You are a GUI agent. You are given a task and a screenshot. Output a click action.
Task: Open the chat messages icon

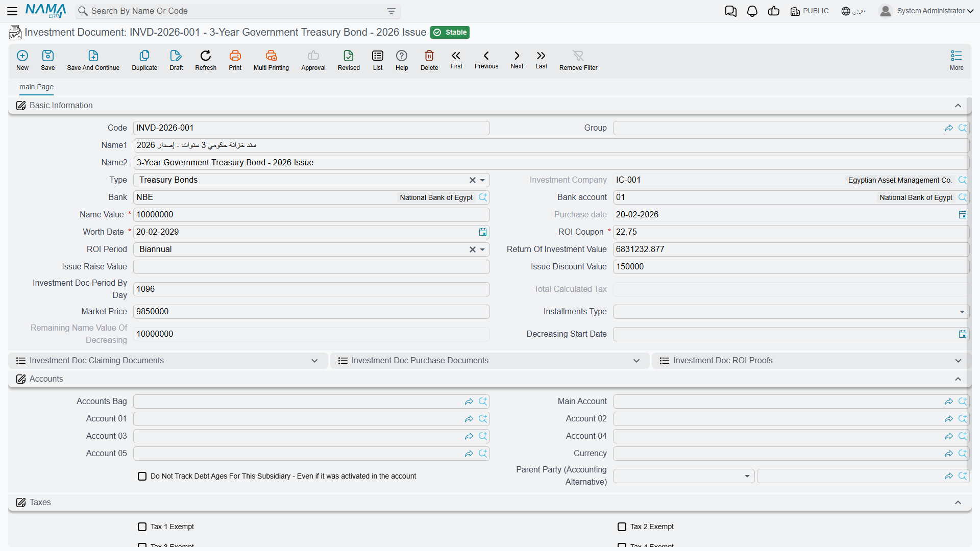[x=731, y=11]
